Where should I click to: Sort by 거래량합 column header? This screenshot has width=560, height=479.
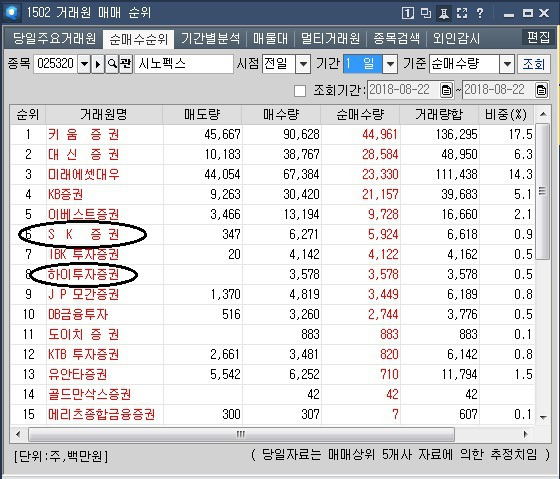[439, 115]
